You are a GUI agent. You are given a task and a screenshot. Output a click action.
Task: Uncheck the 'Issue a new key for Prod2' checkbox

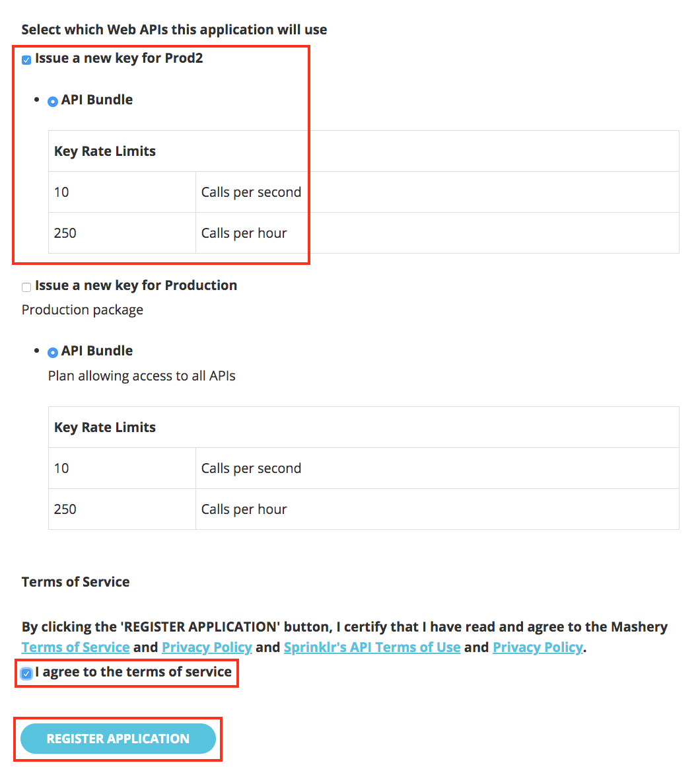pyautogui.click(x=26, y=60)
